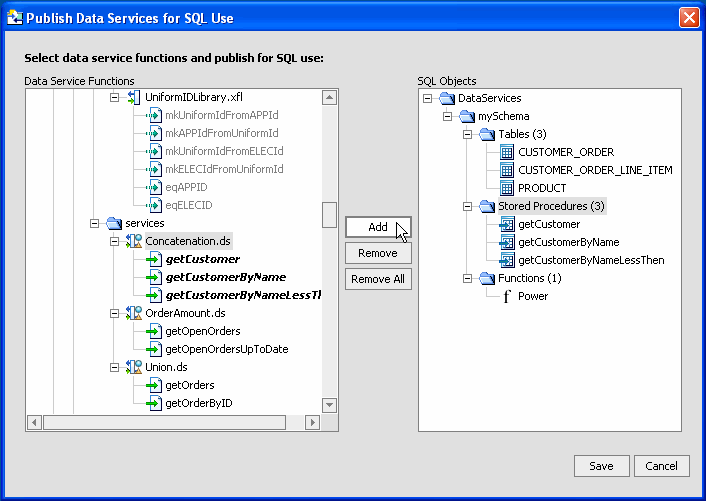Click the mySchema folder icon
Screen dimensions: 706x501
click(x=466, y=116)
